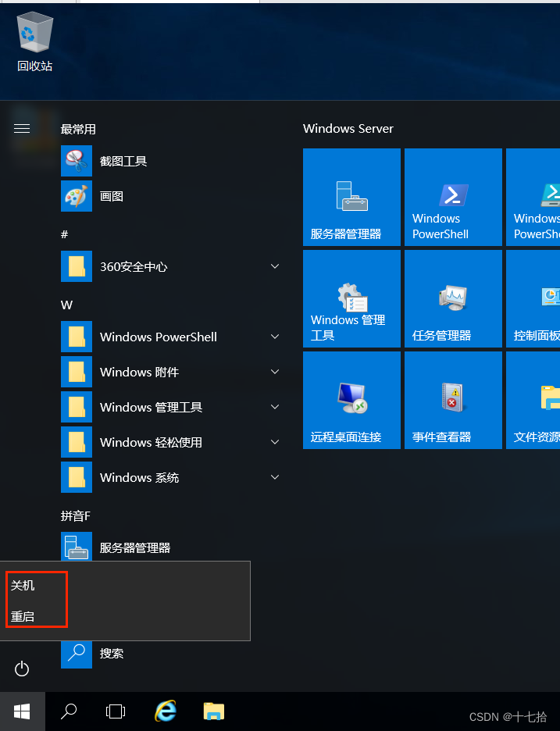The height and width of the screenshot is (731, 560).
Task: Open the 任务管理器 tile
Action: click(453, 299)
